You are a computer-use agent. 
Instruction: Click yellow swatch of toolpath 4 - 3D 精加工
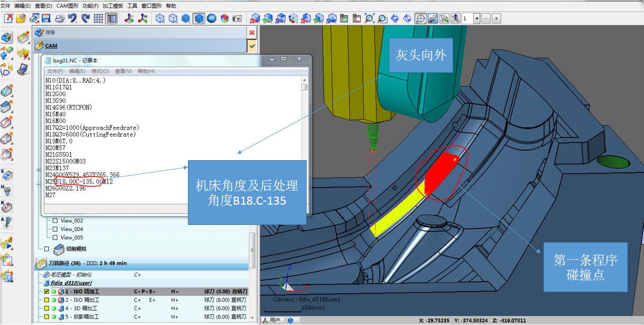(46, 308)
